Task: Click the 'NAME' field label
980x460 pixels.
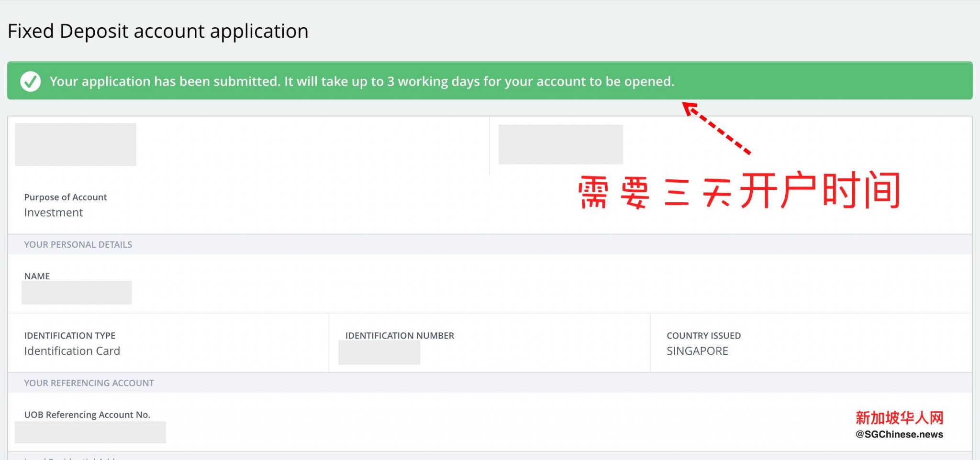Action: pos(37,276)
